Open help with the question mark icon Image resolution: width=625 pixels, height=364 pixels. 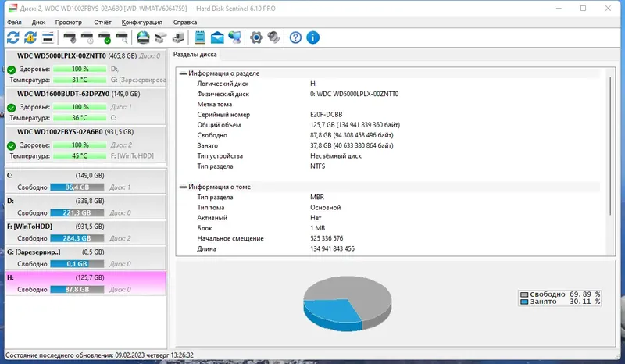pos(295,37)
